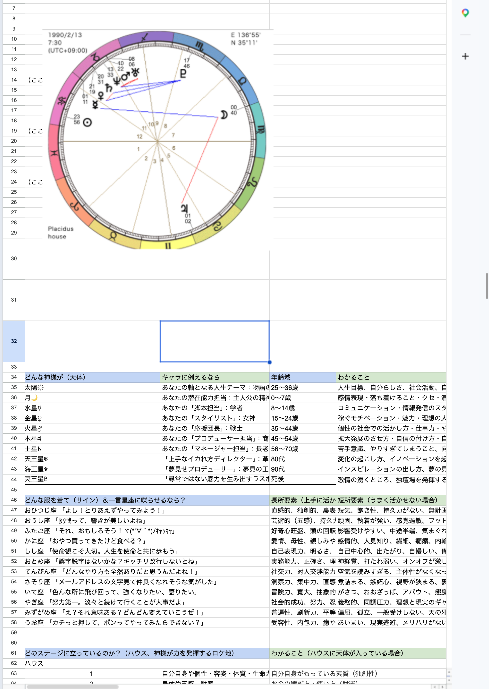489x689 pixels.
Task: Click the '月' moon planet cell
Action: [93, 398]
